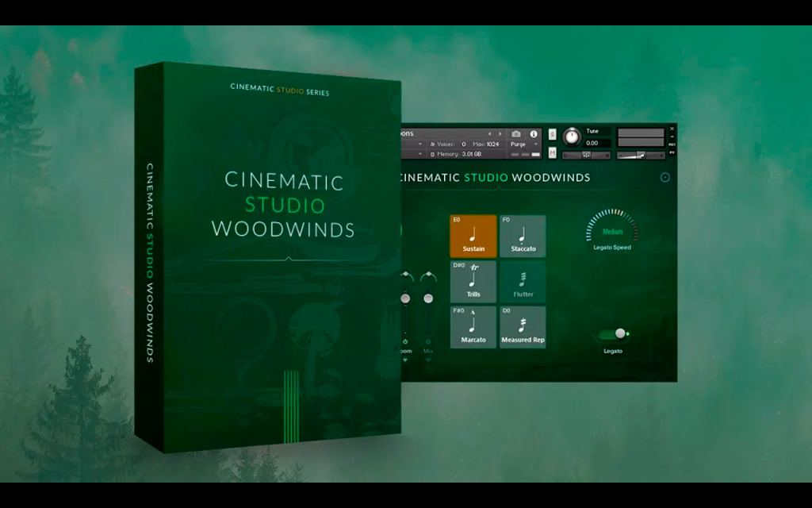Toggle the Legato switch
Screen dimensions: 812x508
pyautogui.click(x=613, y=334)
